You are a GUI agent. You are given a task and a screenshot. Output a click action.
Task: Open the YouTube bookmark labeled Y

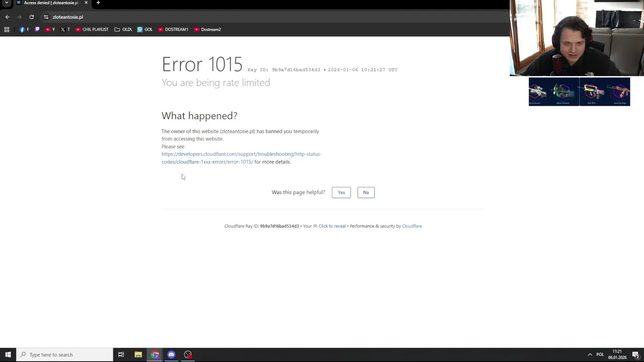[50, 30]
